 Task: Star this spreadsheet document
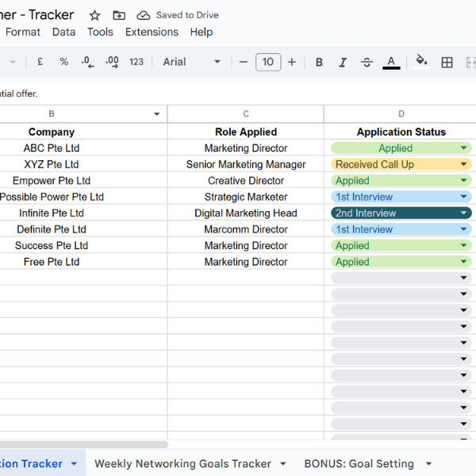click(x=94, y=15)
